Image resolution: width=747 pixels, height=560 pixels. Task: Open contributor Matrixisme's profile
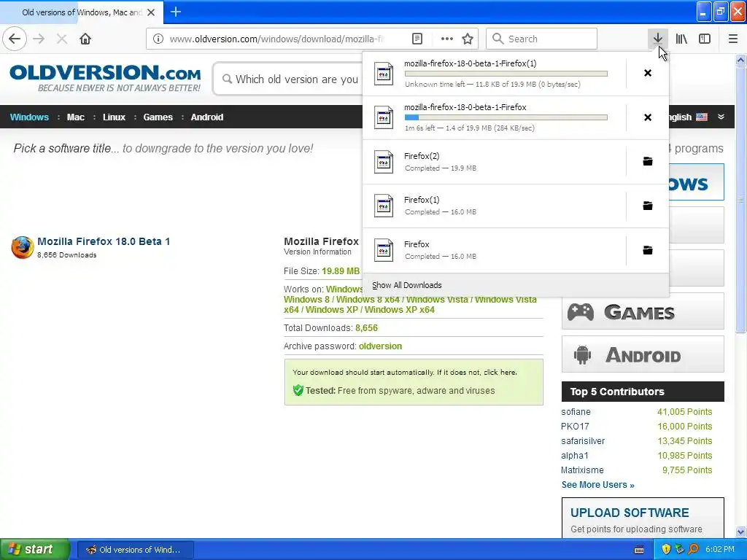582,470
